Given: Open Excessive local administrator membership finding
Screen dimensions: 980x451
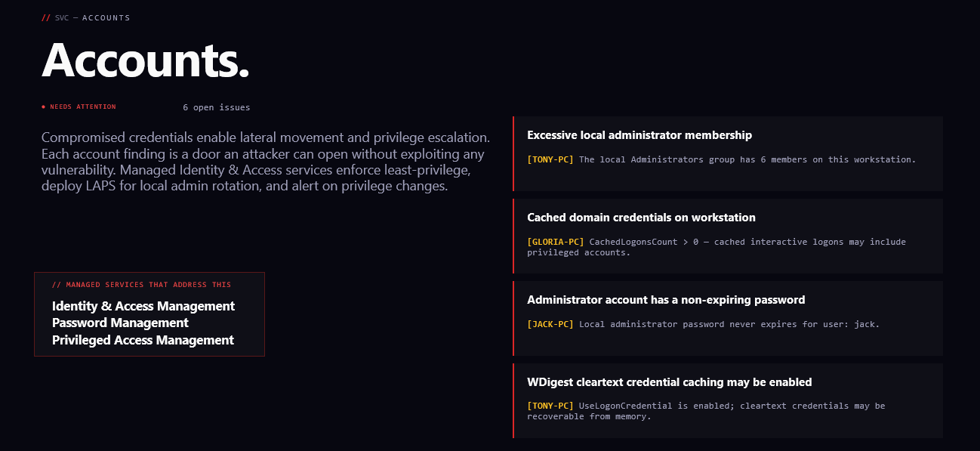Looking at the screenshot, I should 728,153.
